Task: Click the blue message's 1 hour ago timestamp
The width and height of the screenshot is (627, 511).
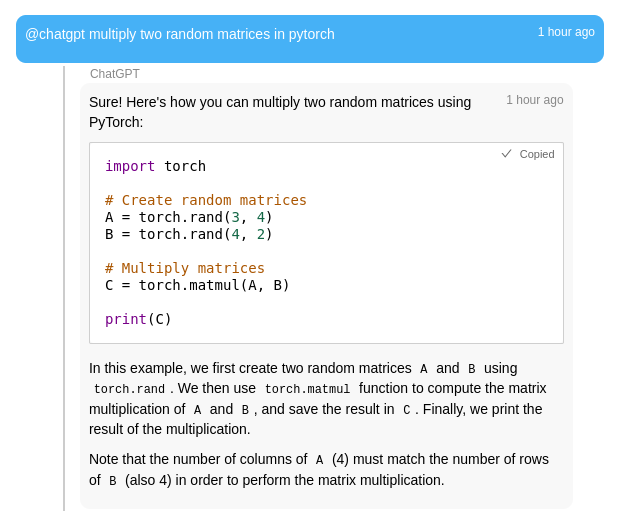Action: pyautogui.click(x=565, y=32)
